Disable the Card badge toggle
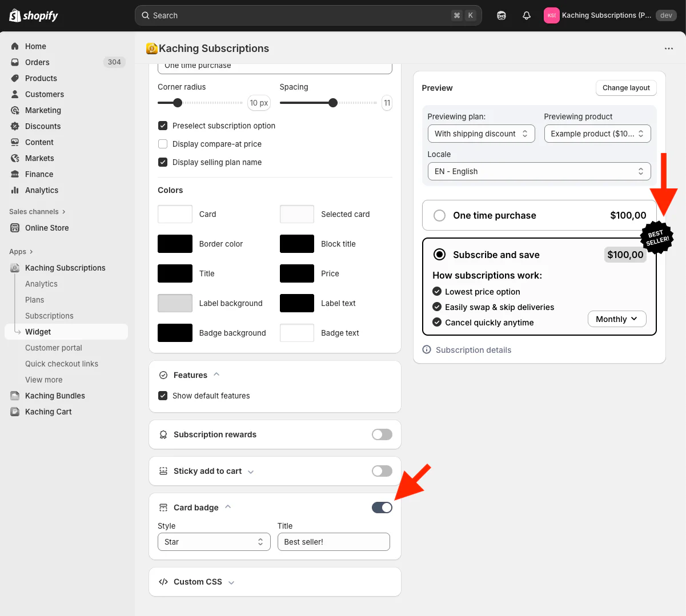Image resolution: width=686 pixels, height=616 pixels. 382,508
